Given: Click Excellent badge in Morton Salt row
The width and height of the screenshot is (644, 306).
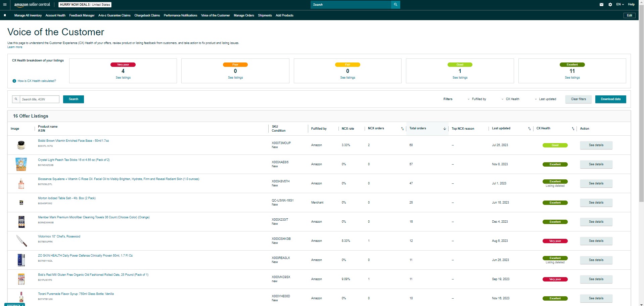Looking at the screenshot, I should (x=555, y=203).
